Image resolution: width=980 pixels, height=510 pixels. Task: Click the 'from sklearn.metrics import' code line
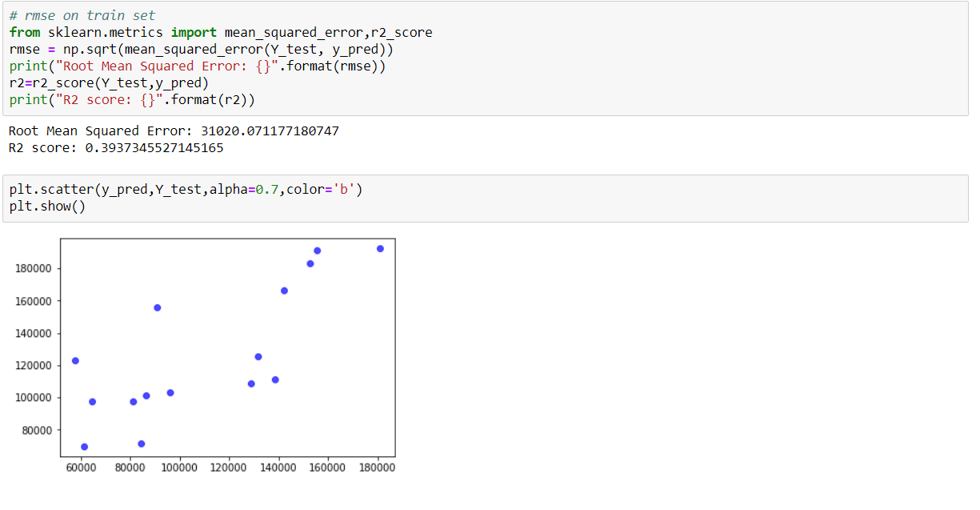[221, 32]
